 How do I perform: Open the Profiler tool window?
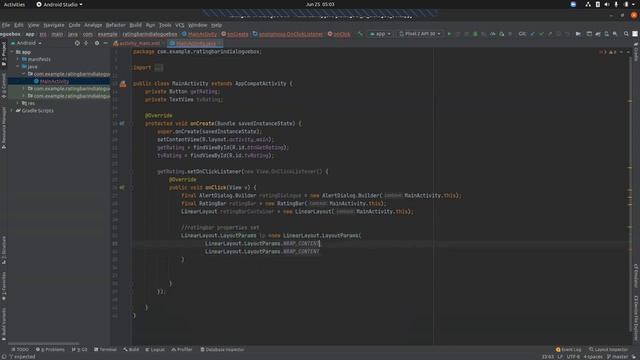pyautogui.click(x=182, y=349)
